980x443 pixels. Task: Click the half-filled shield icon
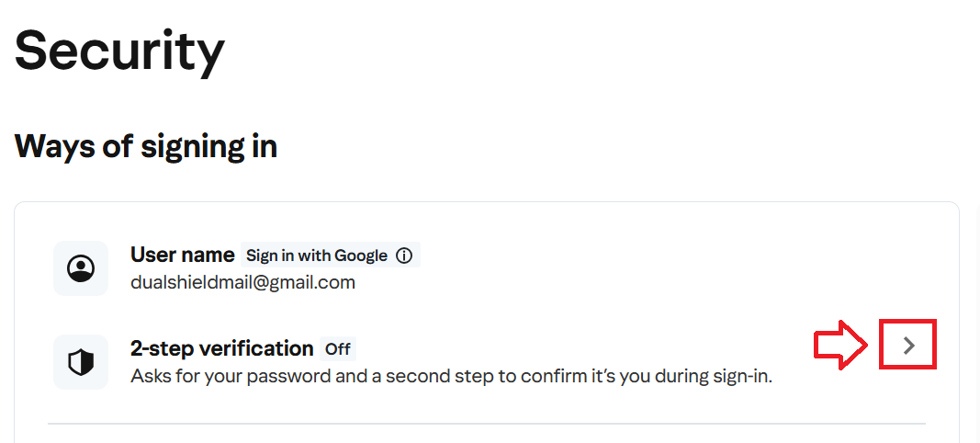click(81, 362)
